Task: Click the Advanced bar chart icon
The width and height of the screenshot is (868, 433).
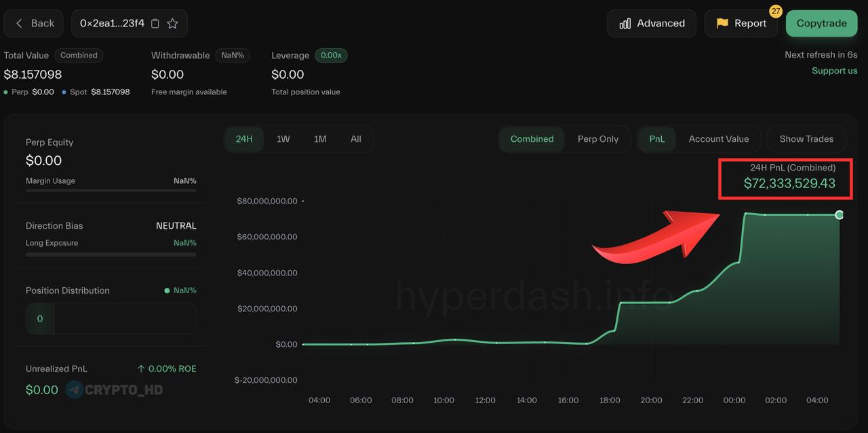Action: point(625,24)
